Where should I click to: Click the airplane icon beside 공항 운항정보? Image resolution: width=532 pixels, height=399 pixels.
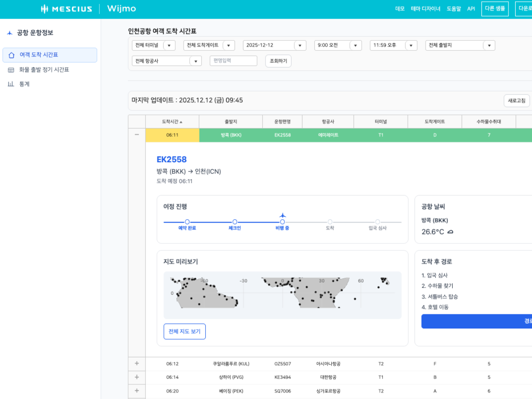coord(10,33)
